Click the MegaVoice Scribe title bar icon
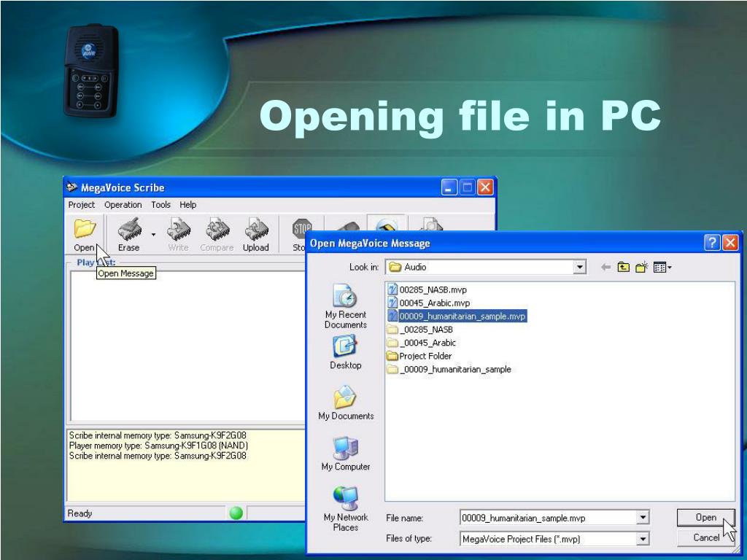 point(72,187)
